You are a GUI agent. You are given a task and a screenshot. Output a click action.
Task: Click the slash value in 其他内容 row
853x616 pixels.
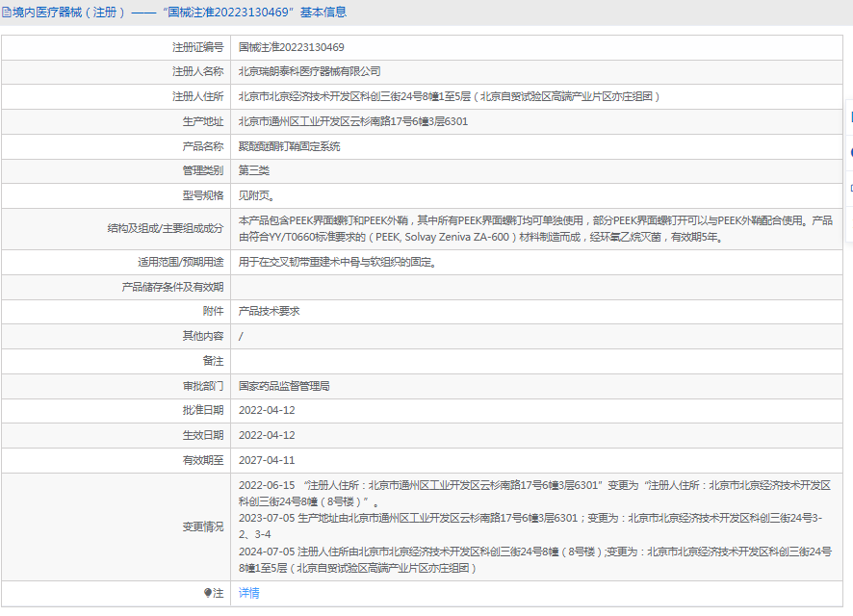coord(241,337)
